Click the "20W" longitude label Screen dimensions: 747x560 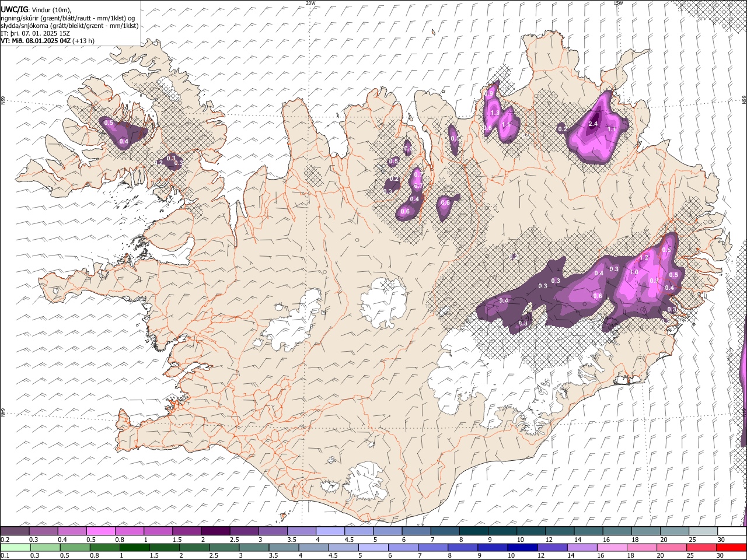(310, 3)
